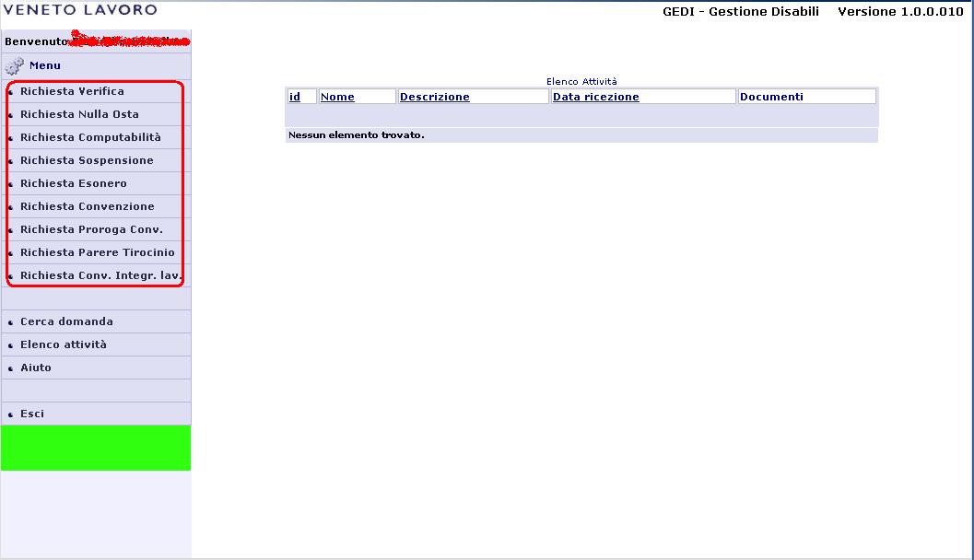Open the Aiuto help page

[36, 367]
